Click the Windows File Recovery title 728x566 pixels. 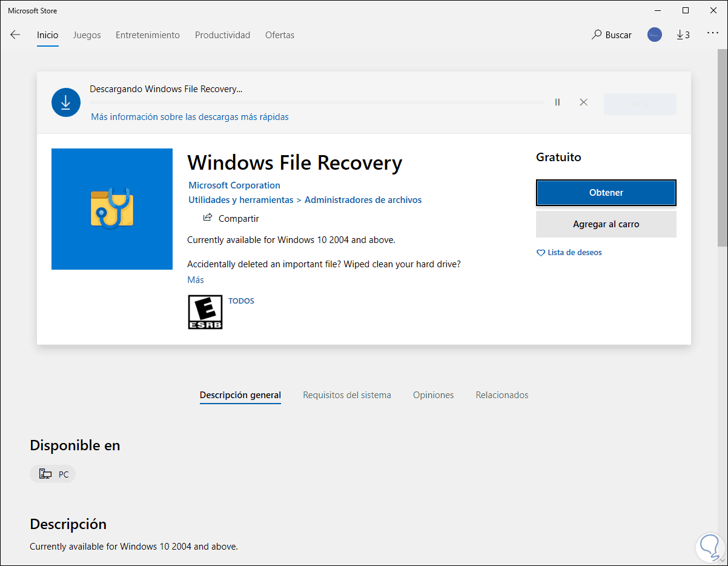coord(295,163)
